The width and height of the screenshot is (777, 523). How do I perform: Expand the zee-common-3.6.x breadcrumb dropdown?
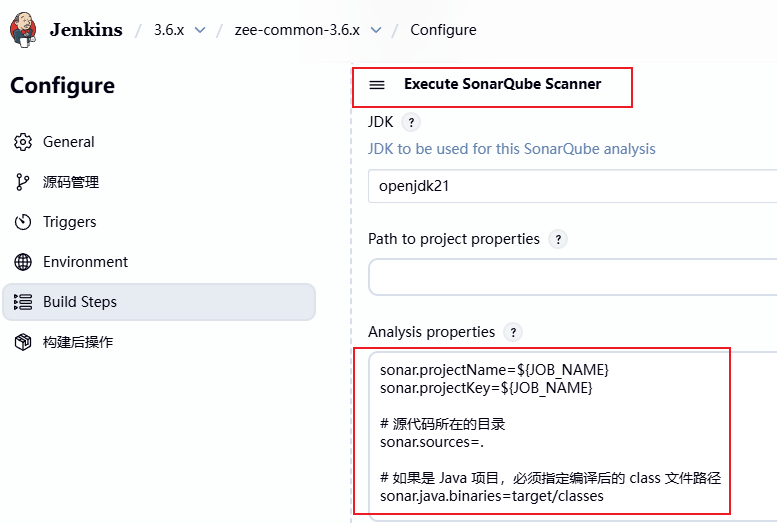[376, 30]
